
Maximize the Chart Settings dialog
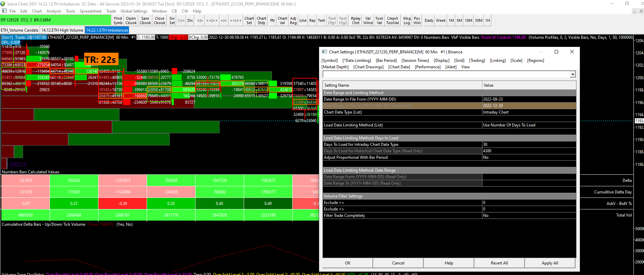(556, 52)
